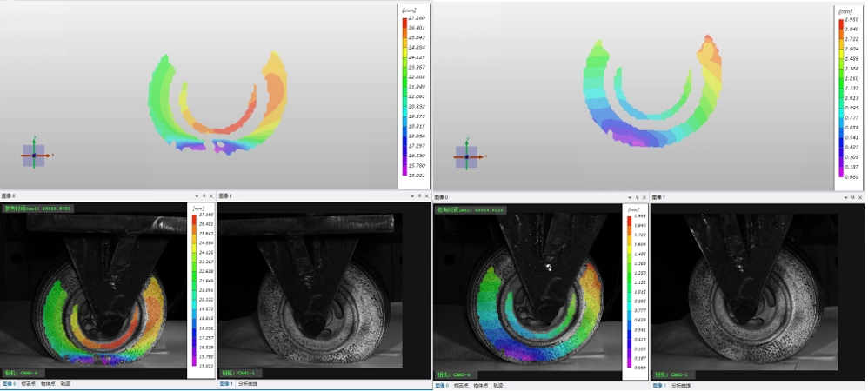Pin the right-side 图像 1 panel
Image resolution: width=868 pixels, height=391 pixels.
(x=854, y=197)
